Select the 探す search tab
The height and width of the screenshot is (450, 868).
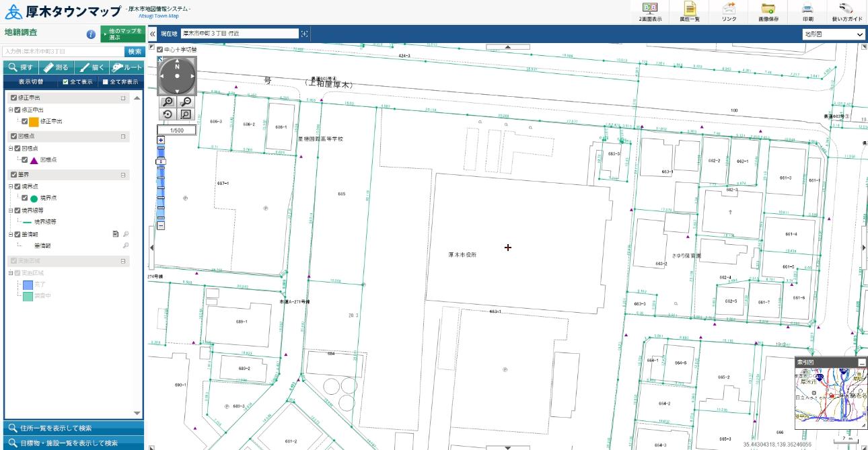[x=21, y=67]
